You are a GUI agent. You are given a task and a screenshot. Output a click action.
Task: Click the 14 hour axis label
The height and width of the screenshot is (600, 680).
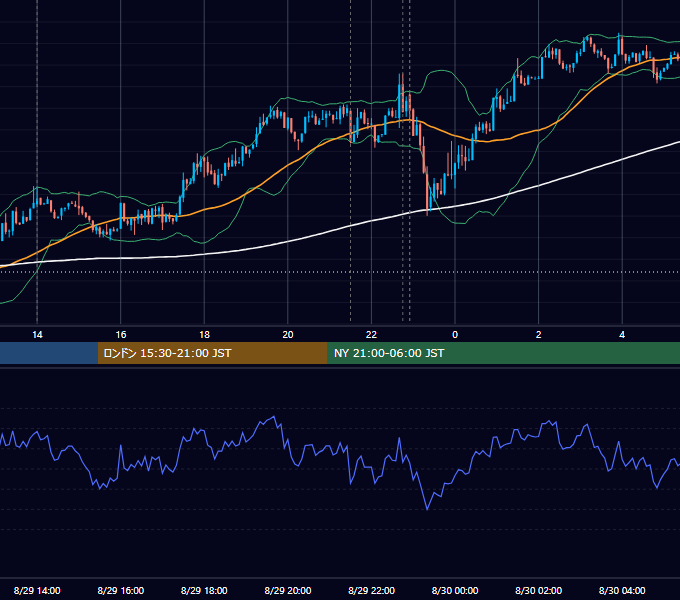point(37,335)
